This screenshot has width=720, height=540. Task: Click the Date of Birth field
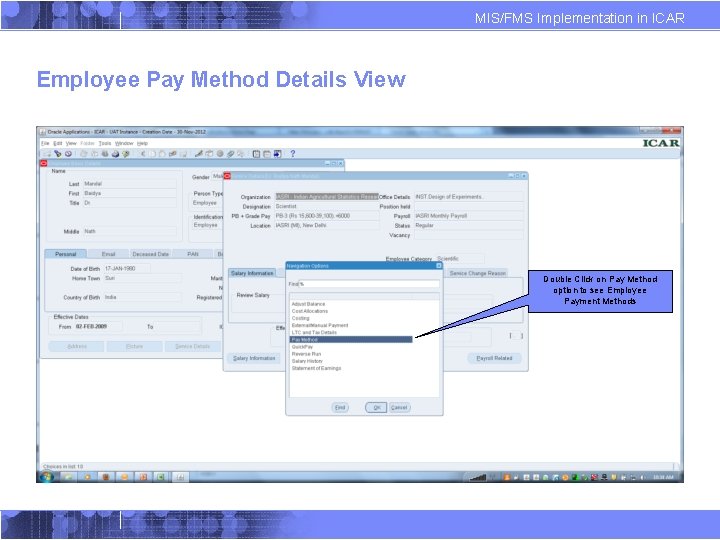(127, 269)
